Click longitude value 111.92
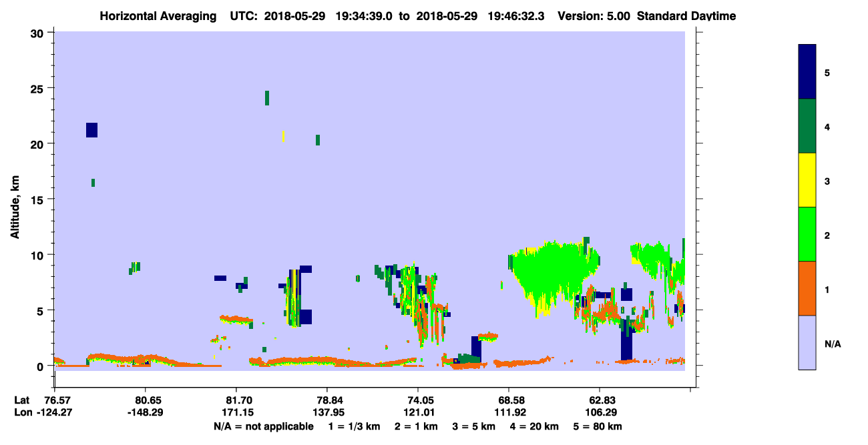 pyautogui.click(x=509, y=412)
